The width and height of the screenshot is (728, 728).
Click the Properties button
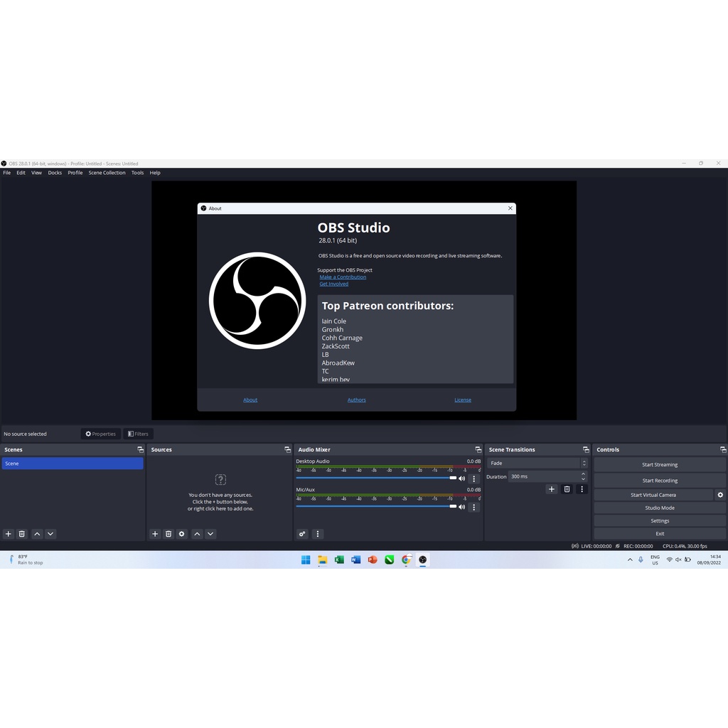(101, 434)
